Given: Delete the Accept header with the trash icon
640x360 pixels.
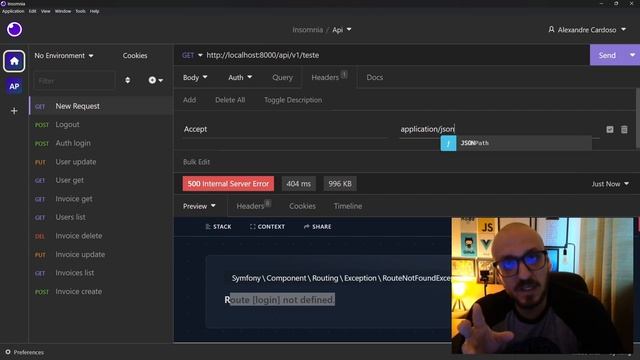Looking at the screenshot, I should tap(624, 129).
